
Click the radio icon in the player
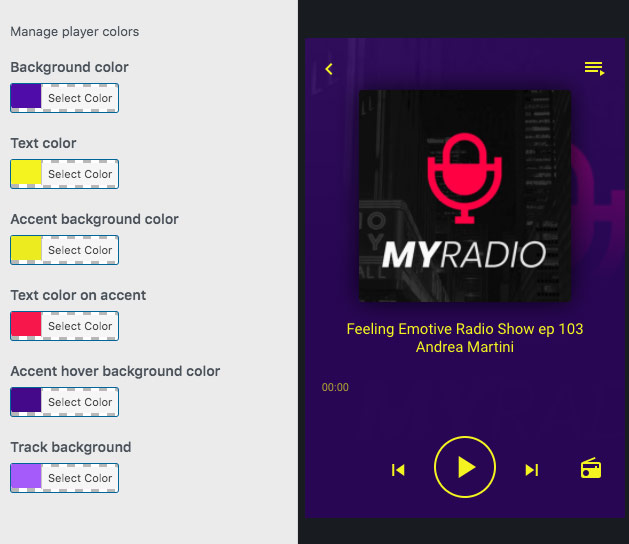(x=591, y=469)
